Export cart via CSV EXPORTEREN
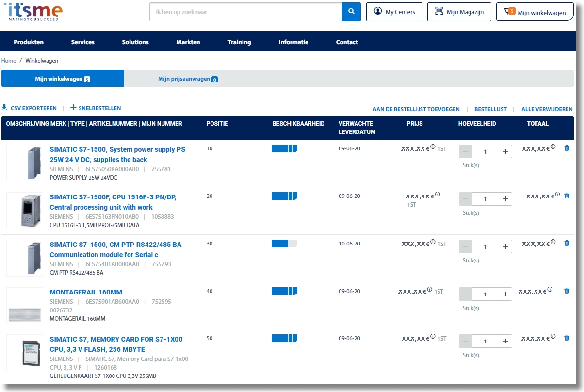Image resolution: width=584 pixels, height=392 pixels. [29, 108]
